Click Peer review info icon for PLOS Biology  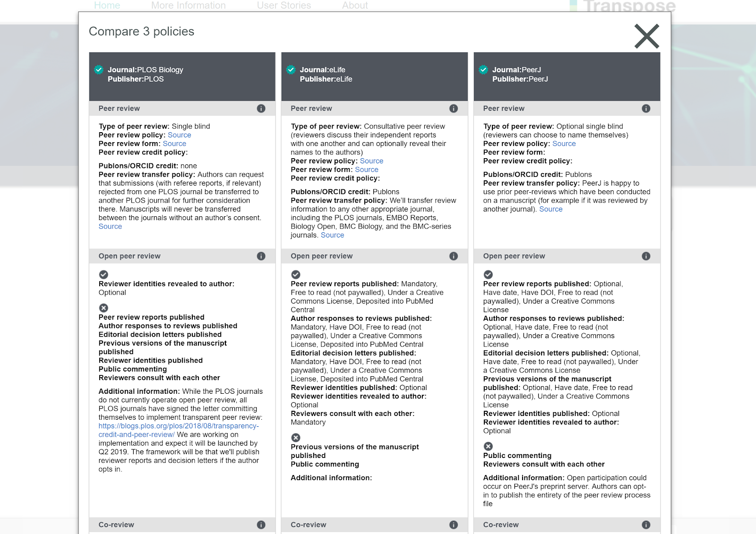(261, 109)
